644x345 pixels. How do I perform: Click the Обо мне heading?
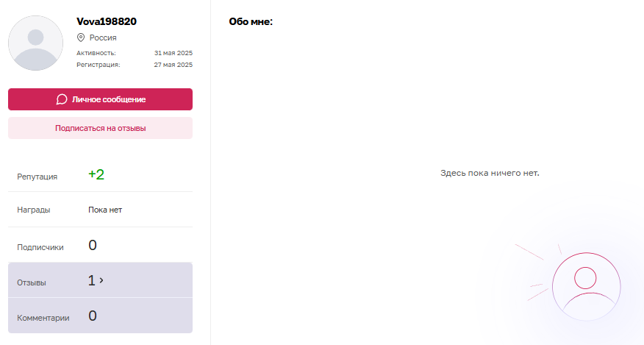click(x=251, y=22)
